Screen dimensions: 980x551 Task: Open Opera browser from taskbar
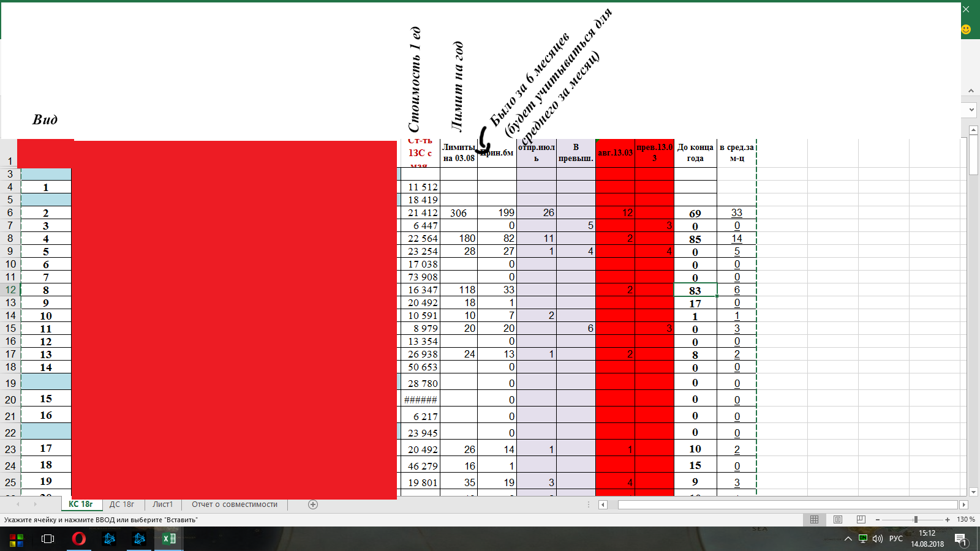pyautogui.click(x=78, y=539)
